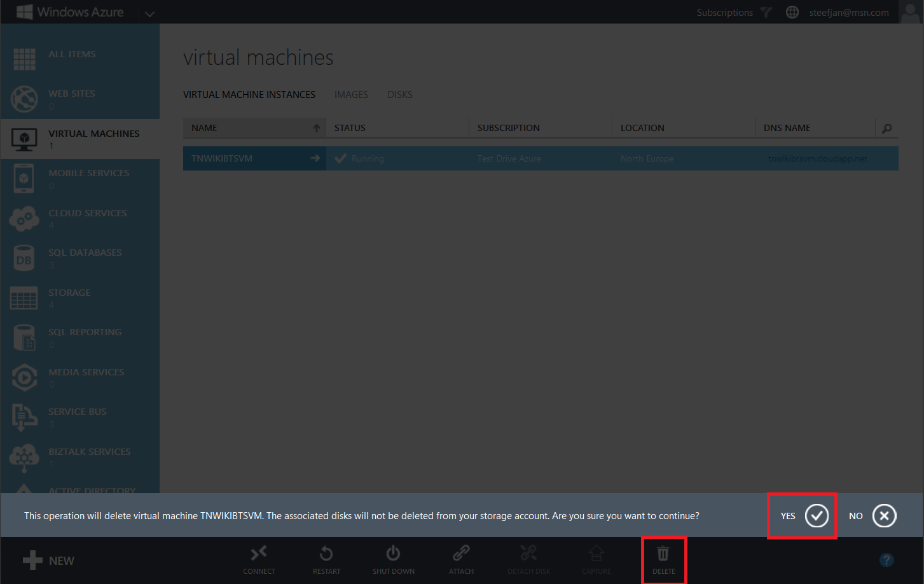Click the Attach disk link icon
This screenshot has height=584, width=924.
tap(461, 553)
